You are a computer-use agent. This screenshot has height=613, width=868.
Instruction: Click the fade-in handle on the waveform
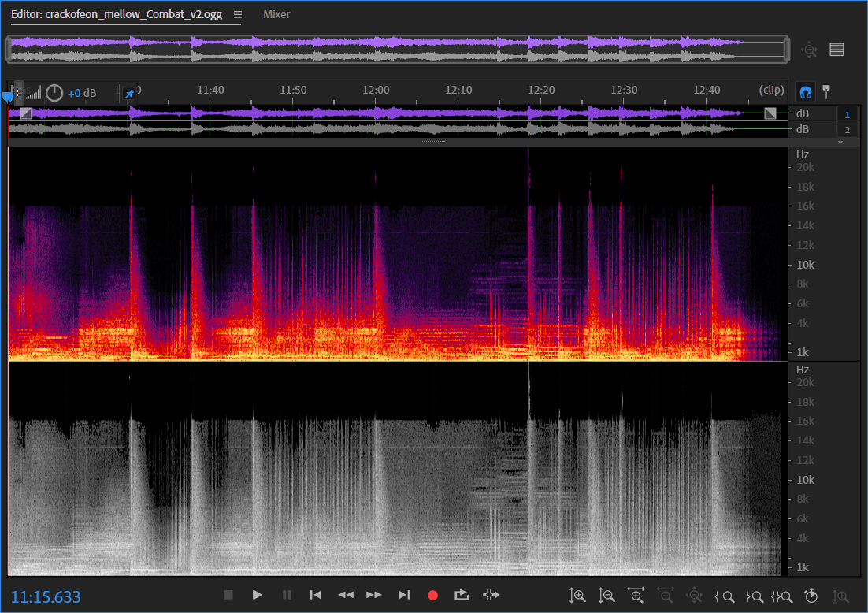point(25,113)
